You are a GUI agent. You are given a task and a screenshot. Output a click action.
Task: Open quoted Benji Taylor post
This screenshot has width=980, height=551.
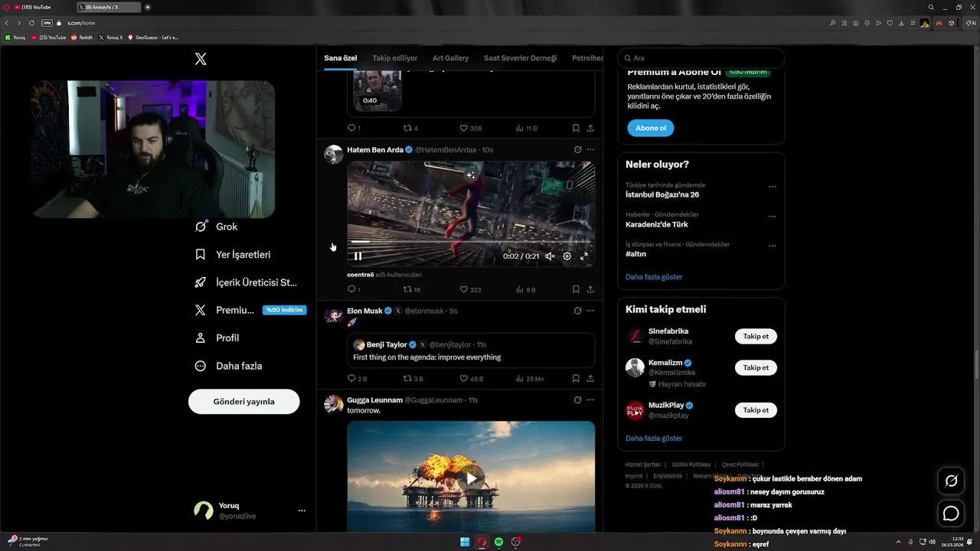point(471,350)
